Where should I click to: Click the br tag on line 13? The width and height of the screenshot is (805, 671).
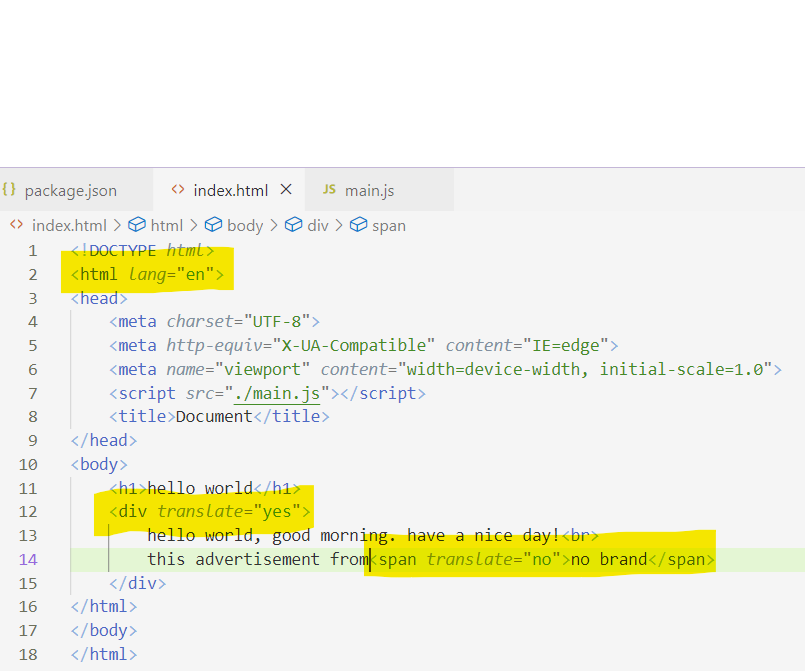[581, 535]
